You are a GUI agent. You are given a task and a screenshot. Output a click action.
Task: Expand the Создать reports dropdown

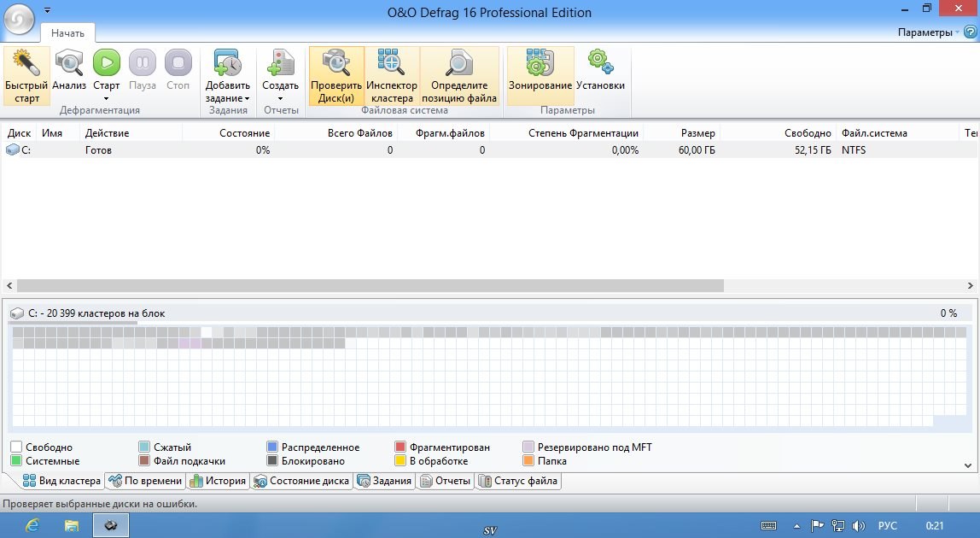pyautogui.click(x=280, y=99)
